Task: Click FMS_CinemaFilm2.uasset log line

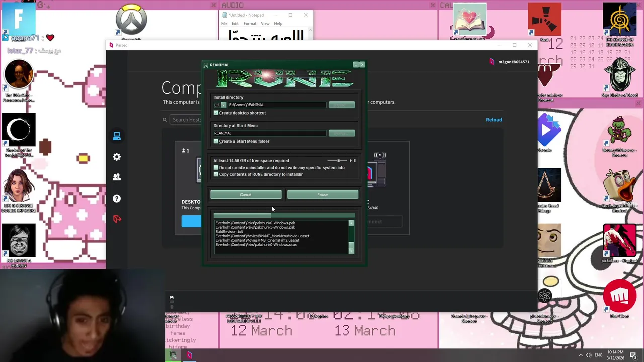Action: pos(258,240)
